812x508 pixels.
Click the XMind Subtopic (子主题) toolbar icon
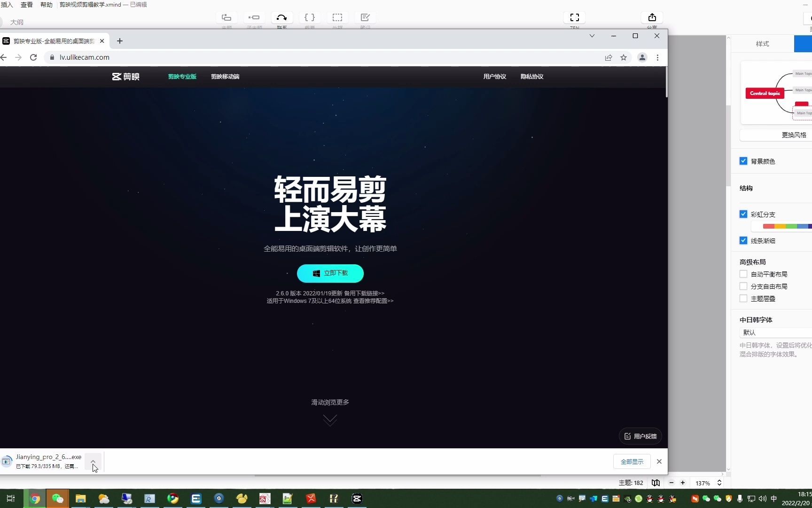point(254,17)
